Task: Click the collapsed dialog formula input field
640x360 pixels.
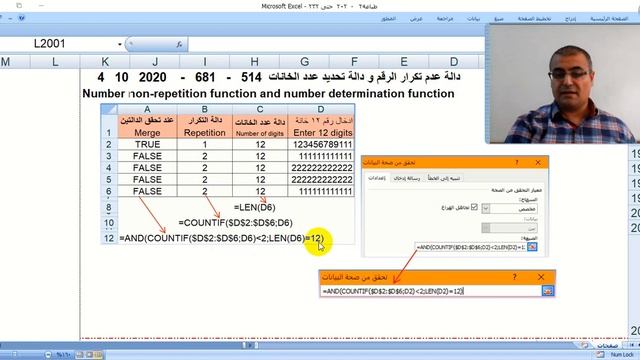Action: point(431,291)
